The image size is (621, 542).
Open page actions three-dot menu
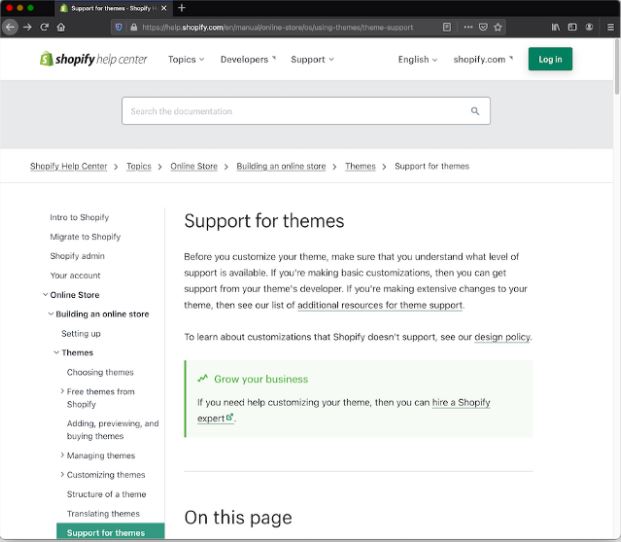coord(468,27)
